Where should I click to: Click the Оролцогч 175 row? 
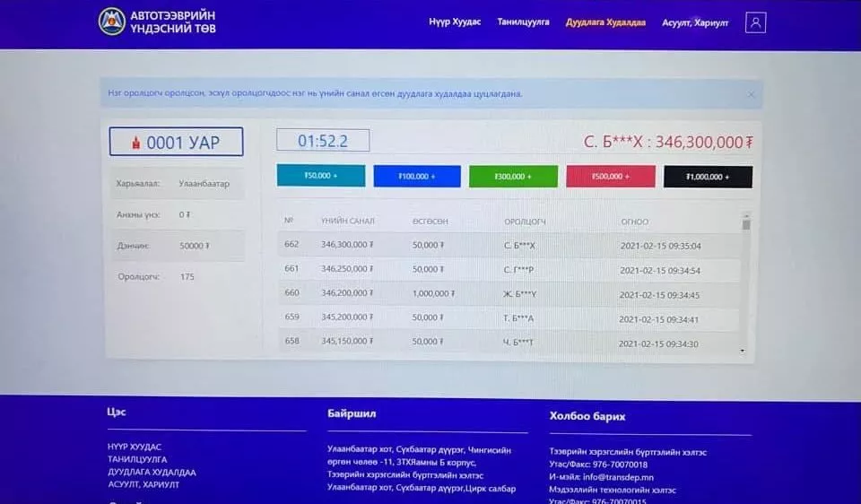177,277
